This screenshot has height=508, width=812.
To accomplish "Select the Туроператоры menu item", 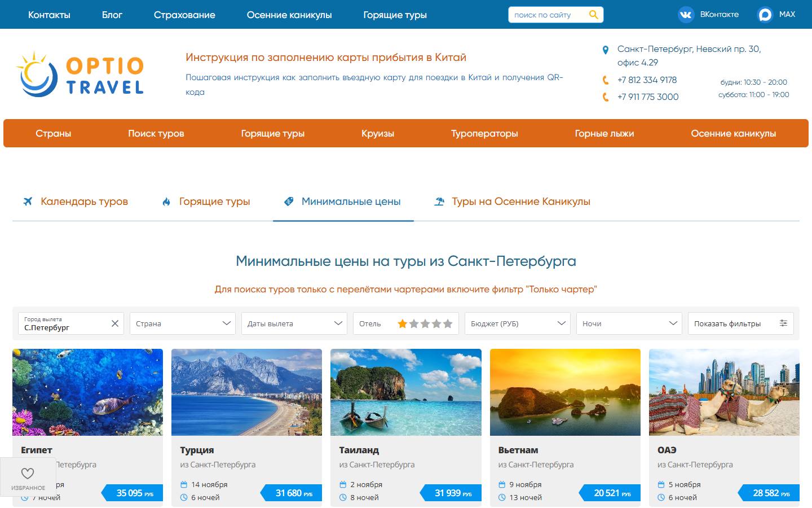I will pos(484,134).
